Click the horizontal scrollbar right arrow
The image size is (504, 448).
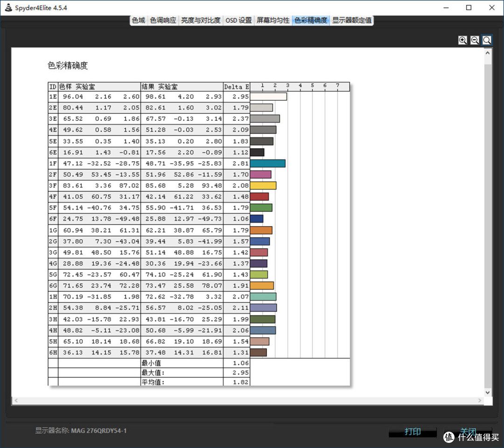(480, 400)
